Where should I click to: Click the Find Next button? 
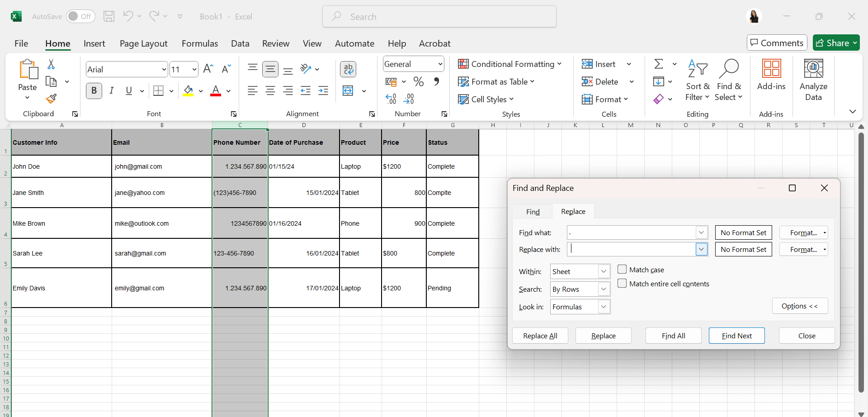(736, 336)
